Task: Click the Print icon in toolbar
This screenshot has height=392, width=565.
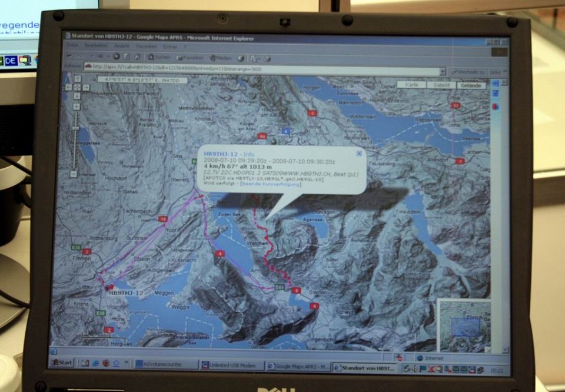Action: [x=267, y=59]
